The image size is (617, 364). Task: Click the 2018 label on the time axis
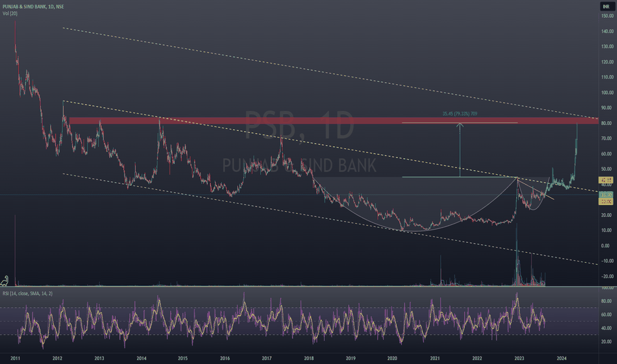(309, 359)
